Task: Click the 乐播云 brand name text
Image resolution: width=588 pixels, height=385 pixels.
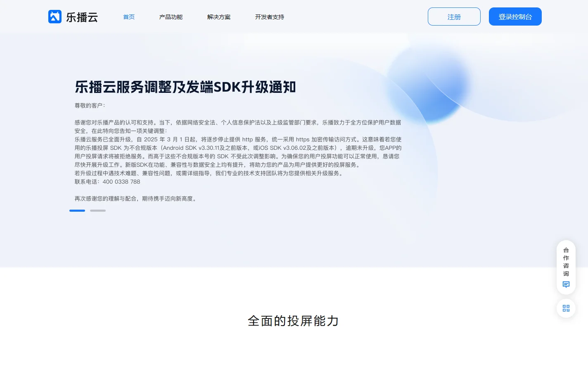Action: 82,17
